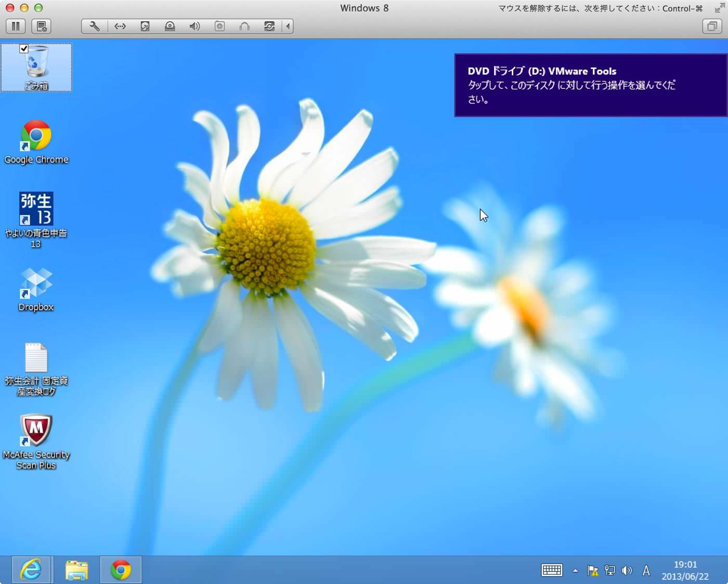
Task: Select McAfee Security Scan Plus shortcut
Action: pyautogui.click(x=36, y=442)
